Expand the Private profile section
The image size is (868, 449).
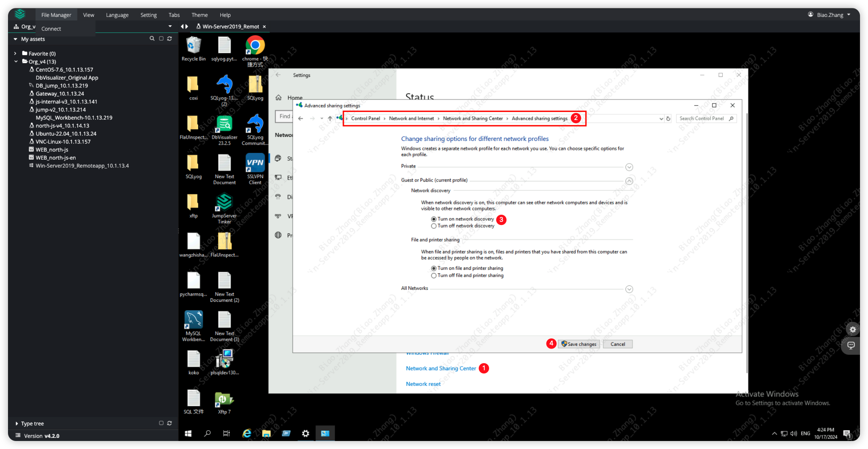click(629, 167)
